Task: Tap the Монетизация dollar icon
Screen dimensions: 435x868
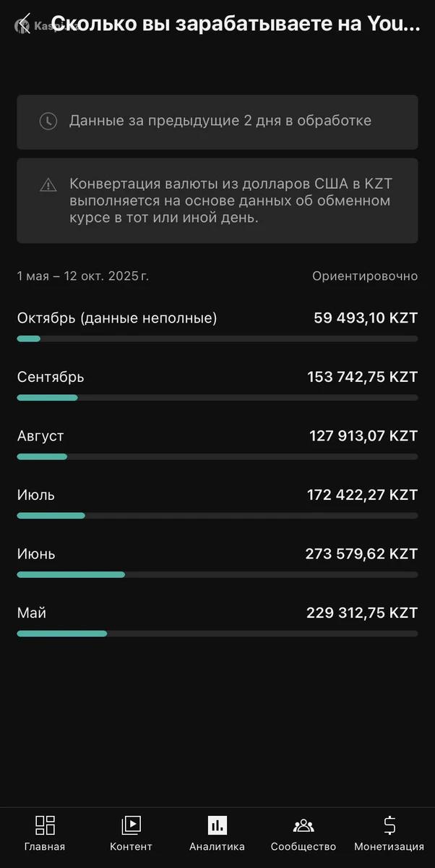Action: 389,825
